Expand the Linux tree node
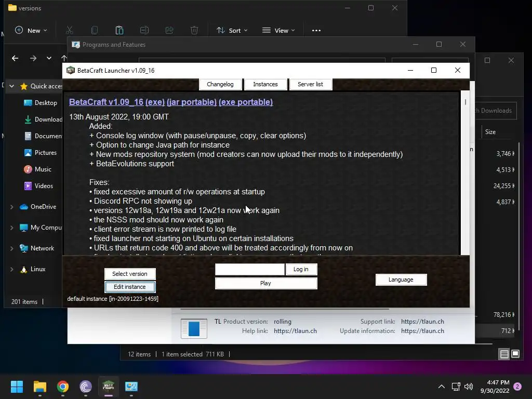This screenshot has height=399, width=532. click(12, 269)
